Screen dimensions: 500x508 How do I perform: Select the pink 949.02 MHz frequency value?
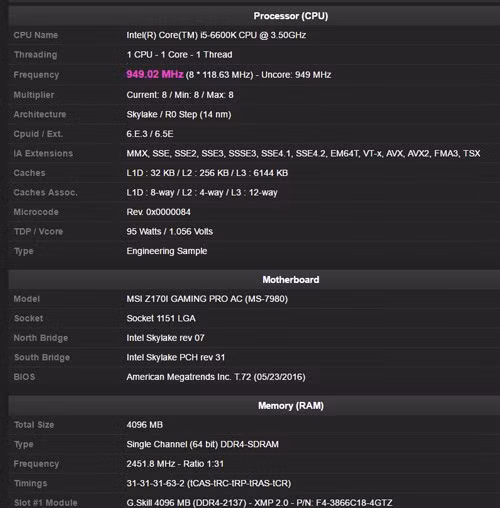click(155, 74)
